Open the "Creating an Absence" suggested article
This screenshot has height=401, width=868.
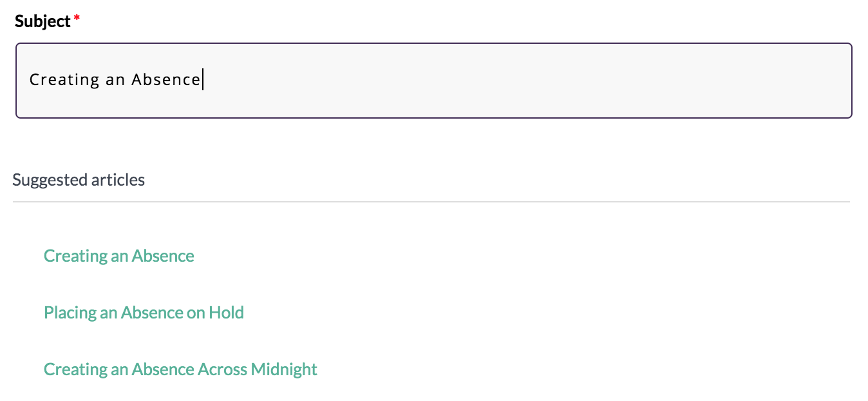(119, 256)
